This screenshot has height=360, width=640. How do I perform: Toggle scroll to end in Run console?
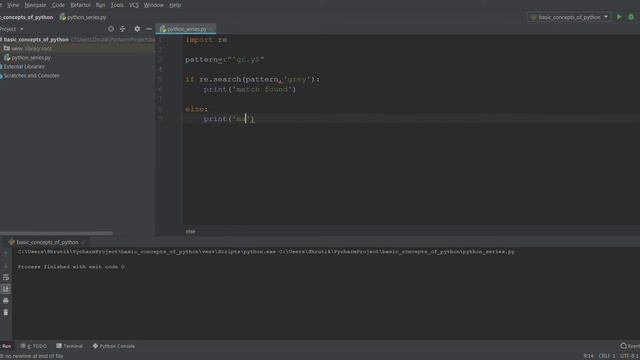[6, 289]
